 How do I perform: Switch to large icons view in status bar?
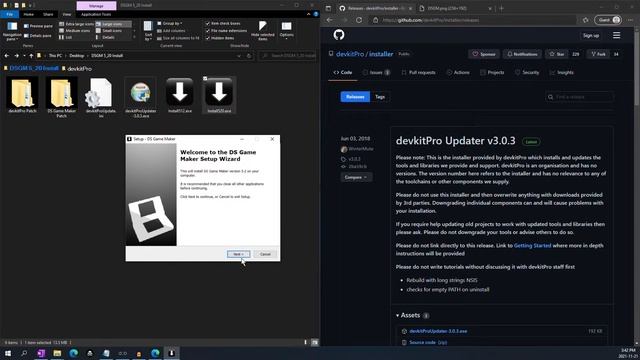pyautogui.click(x=315, y=342)
